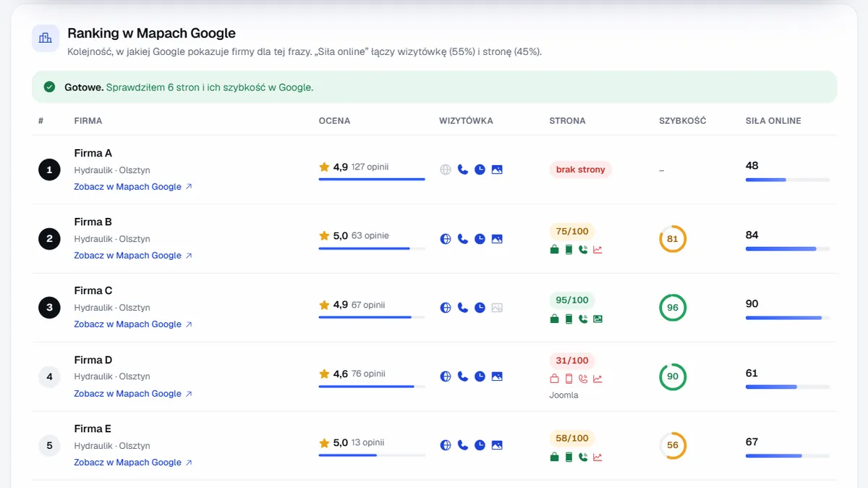Click the online strength value 67
Viewport: 868px width, 488px height.
(x=752, y=442)
